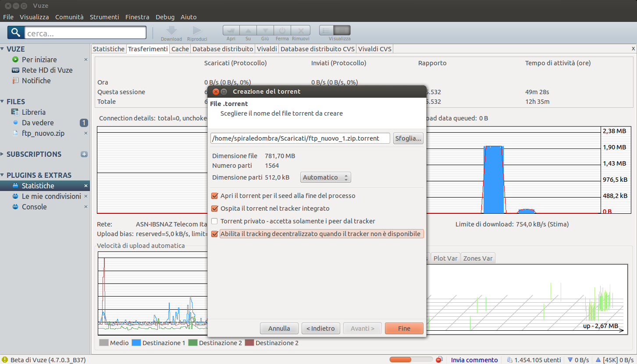Select the Zones Var tab
This screenshot has width=637, height=364.
coord(478,258)
